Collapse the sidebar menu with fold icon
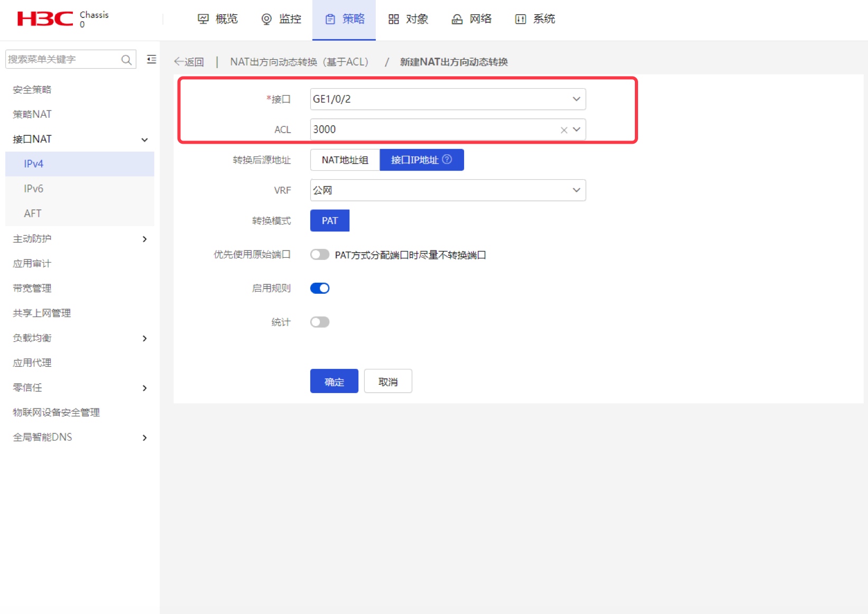 152,59
